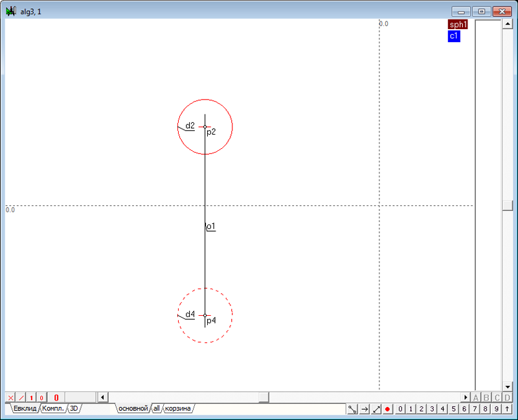The width and height of the screenshot is (518, 420).
Task: Click the up arrow button after 9
Action: [507, 409]
